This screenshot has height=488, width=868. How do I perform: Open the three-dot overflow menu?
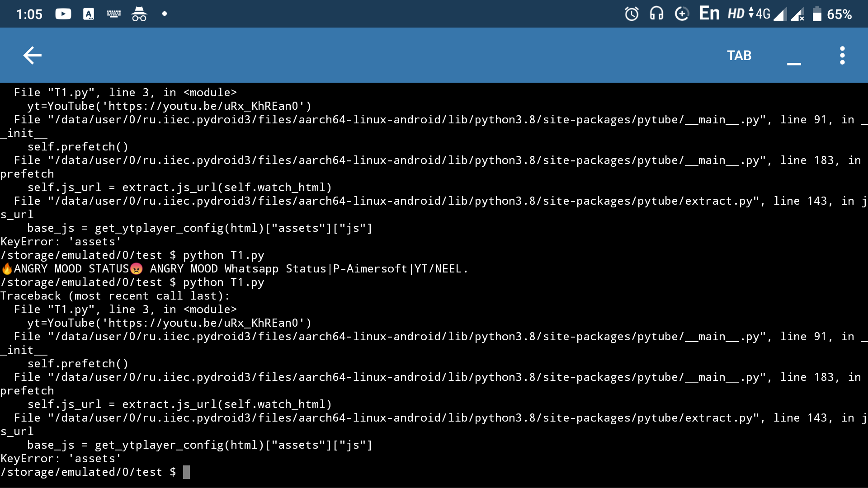click(x=842, y=55)
